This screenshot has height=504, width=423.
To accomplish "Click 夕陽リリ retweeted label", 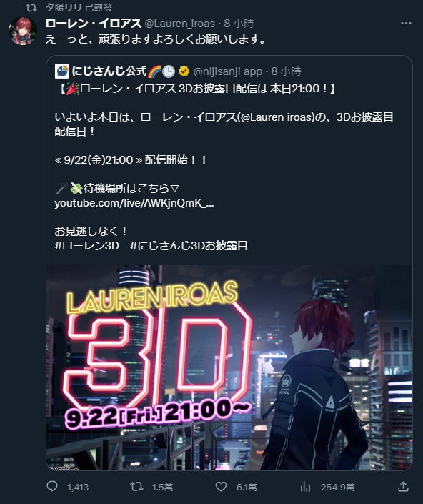I will click(x=79, y=7).
